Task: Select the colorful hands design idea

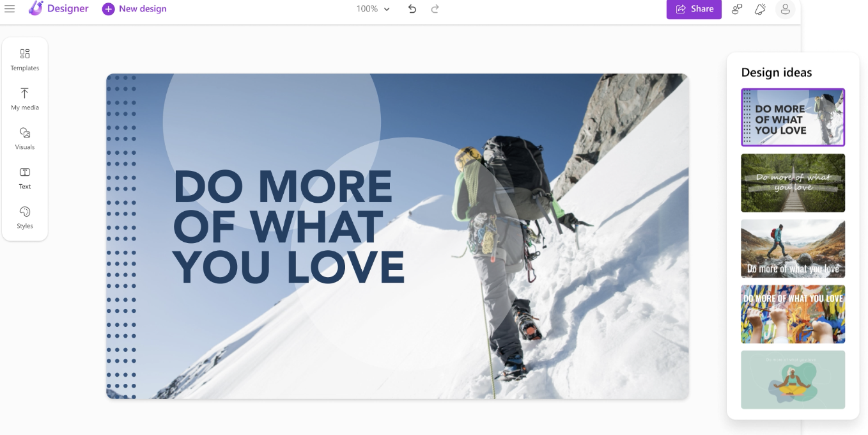Action: (793, 314)
